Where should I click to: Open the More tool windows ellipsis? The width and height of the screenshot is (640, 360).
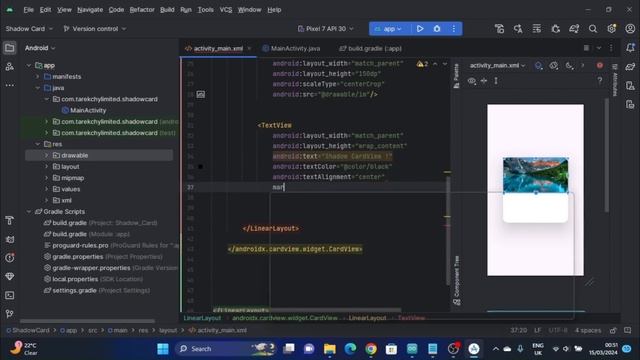coord(9,85)
